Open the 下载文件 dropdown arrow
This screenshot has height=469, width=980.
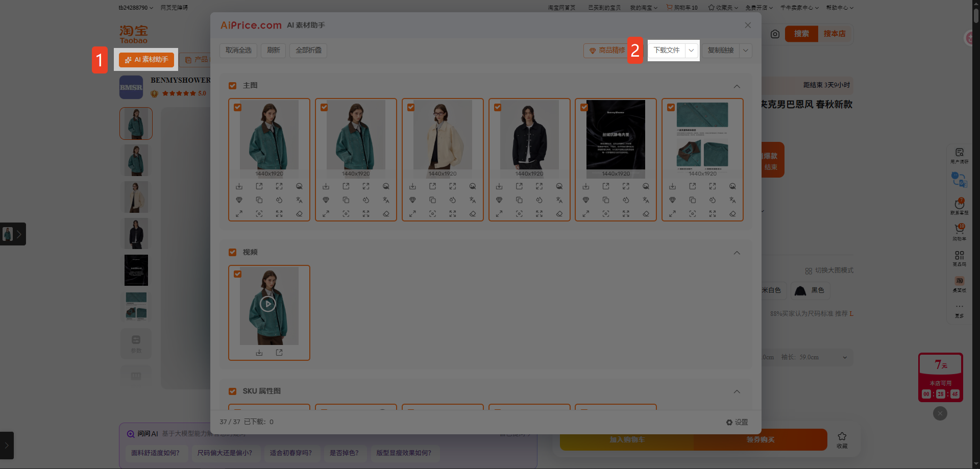(x=691, y=51)
